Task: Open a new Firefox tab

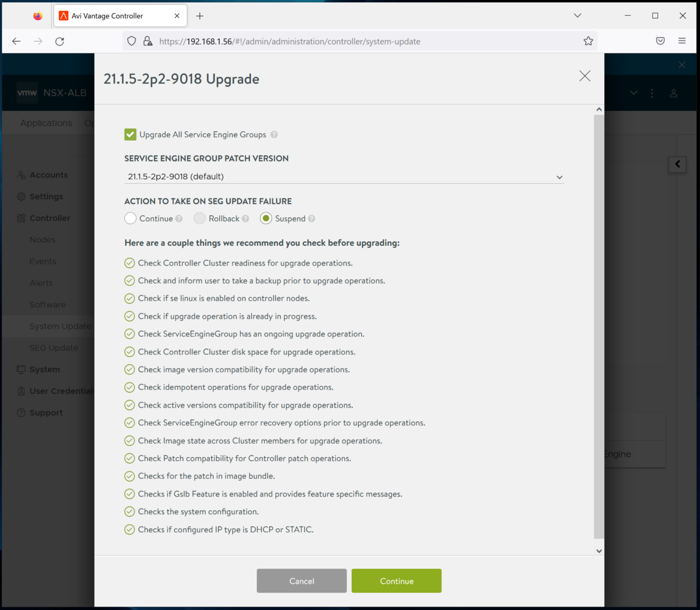Action: [x=200, y=16]
